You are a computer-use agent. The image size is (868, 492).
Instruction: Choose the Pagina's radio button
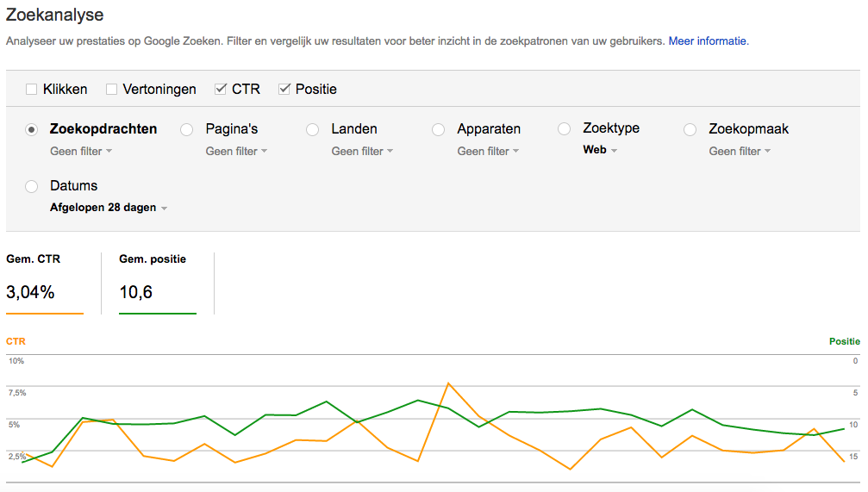click(x=186, y=129)
